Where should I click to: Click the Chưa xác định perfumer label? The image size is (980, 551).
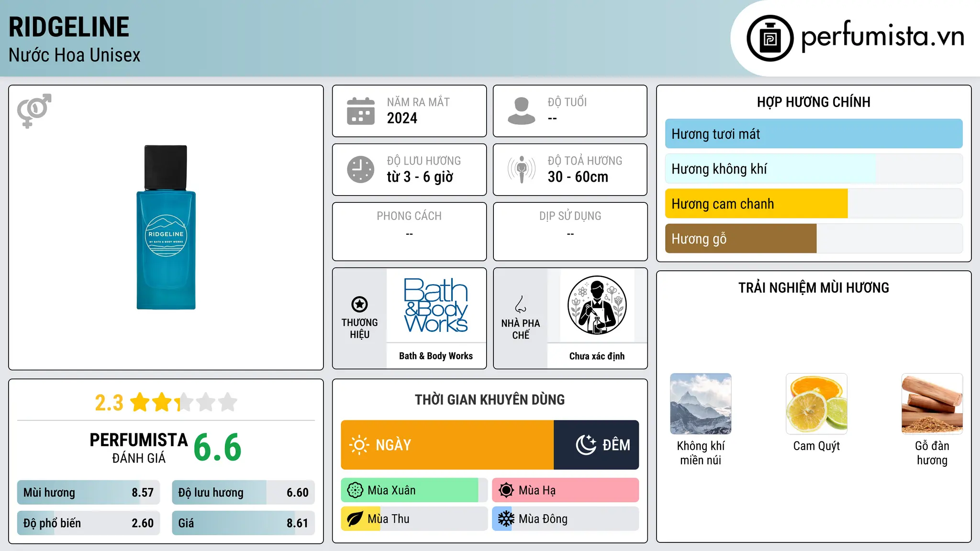coord(597,356)
